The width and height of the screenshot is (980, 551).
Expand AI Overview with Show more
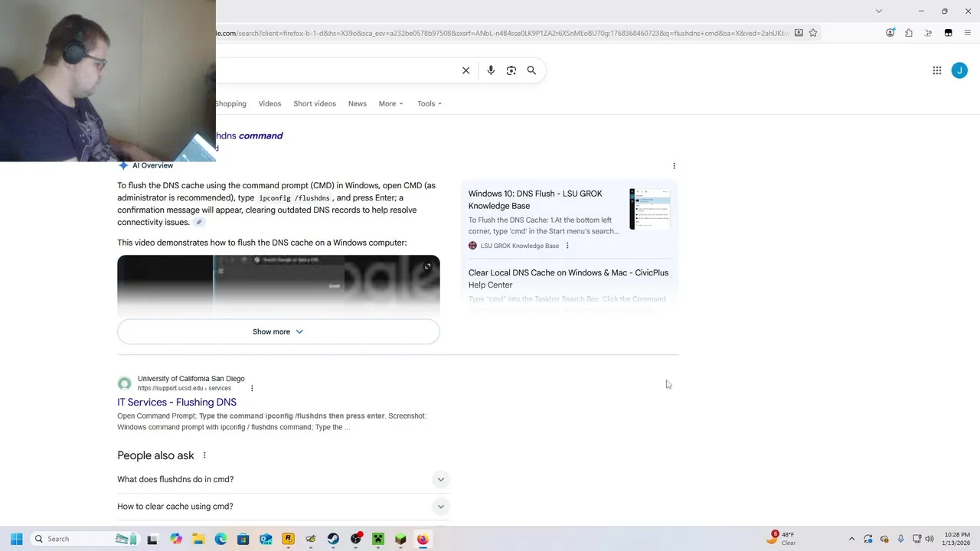point(279,331)
